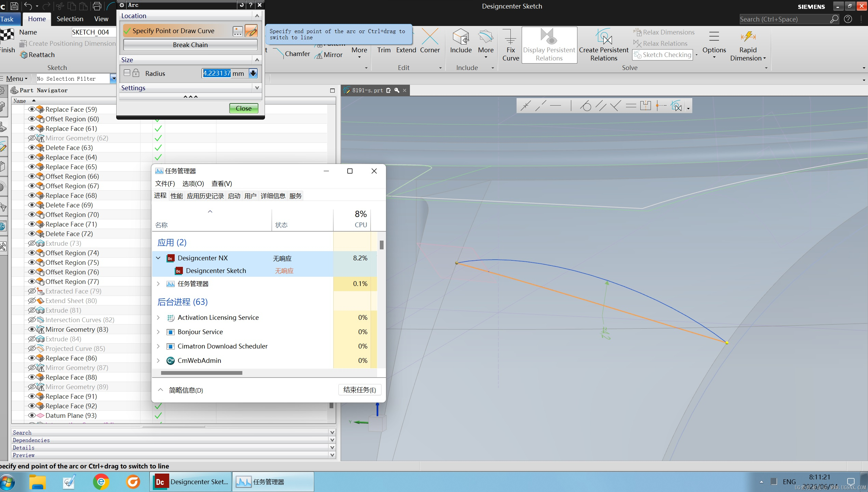Collapse the Location section in the Arc dialog
868x492 pixels.
click(x=257, y=16)
